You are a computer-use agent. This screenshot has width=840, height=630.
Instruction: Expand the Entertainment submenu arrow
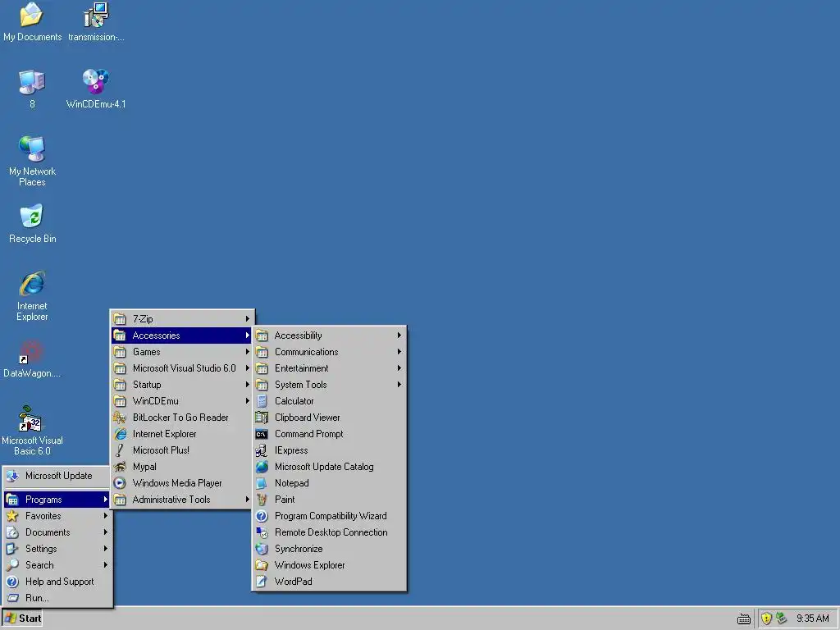point(399,368)
